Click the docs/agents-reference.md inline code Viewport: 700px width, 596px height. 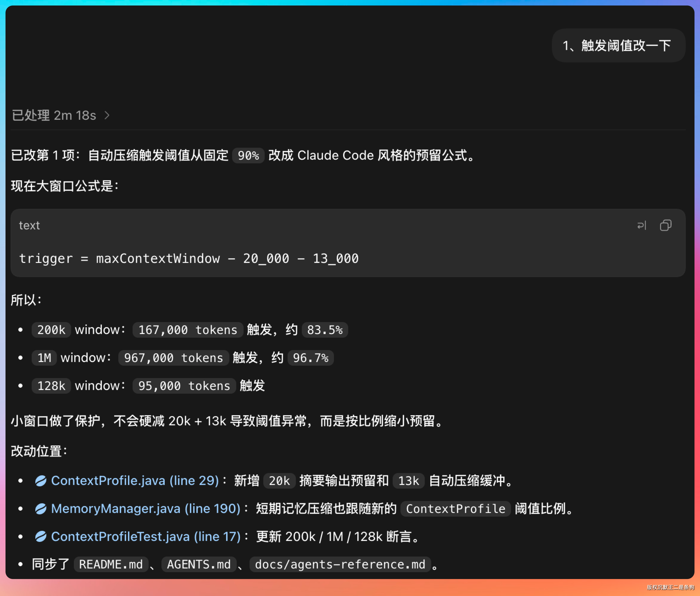click(x=340, y=565)
